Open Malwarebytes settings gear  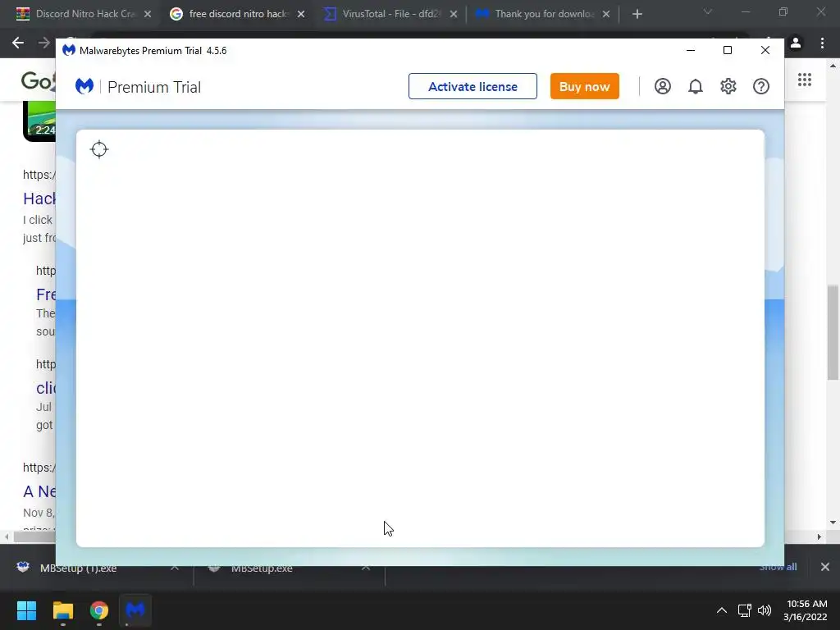(728, 86)
